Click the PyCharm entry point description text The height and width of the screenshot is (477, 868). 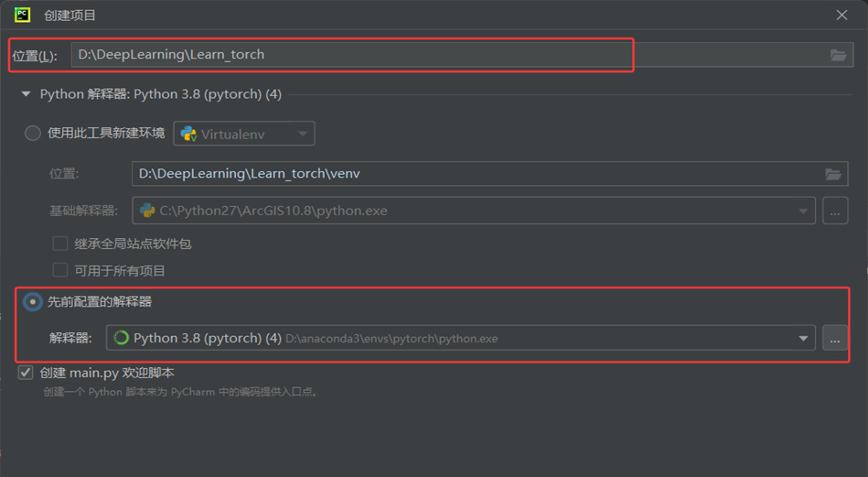coord(182,392)
